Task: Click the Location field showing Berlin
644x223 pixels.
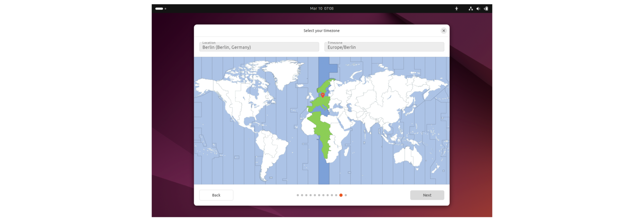Action: click(259, 47)
